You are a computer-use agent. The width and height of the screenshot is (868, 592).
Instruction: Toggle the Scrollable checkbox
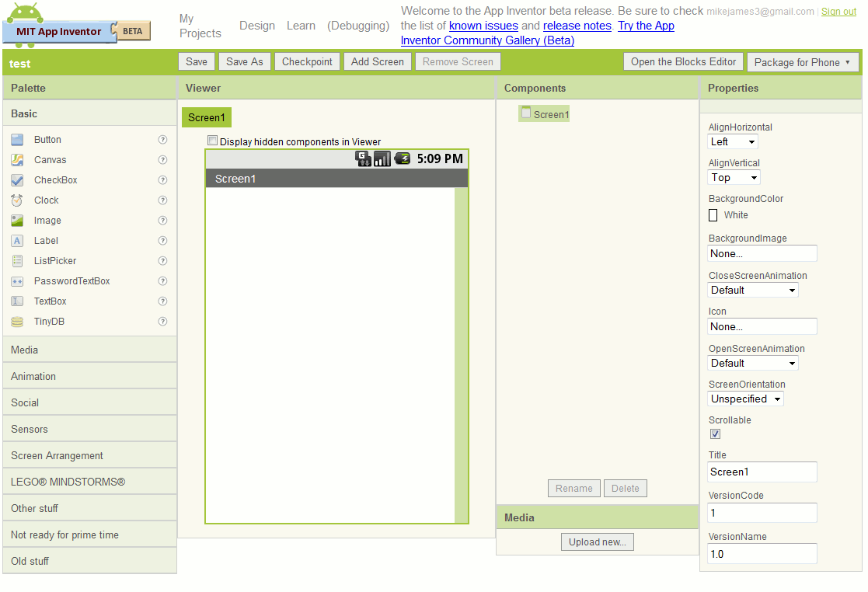click(x=715, y=434)
